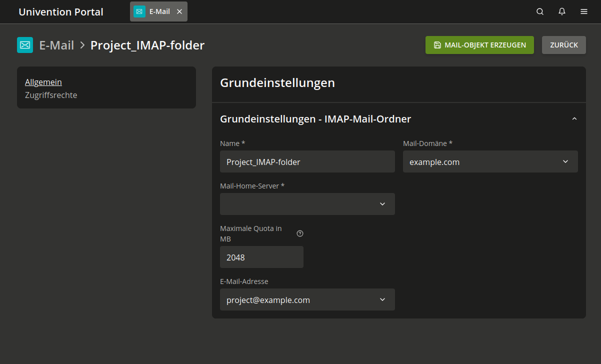Show help for Maximale Quota in MB
Screen dimensions: 601x364
300,233
